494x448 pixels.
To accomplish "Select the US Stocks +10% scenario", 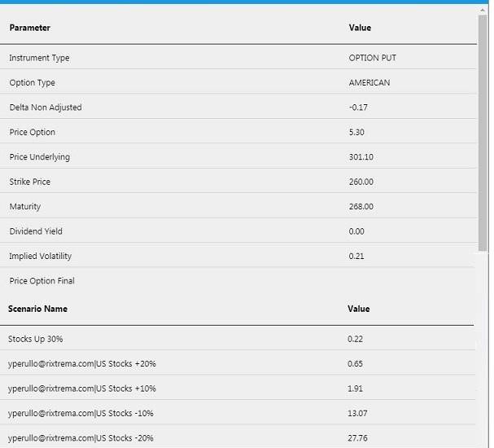I will tap(81, 389).
